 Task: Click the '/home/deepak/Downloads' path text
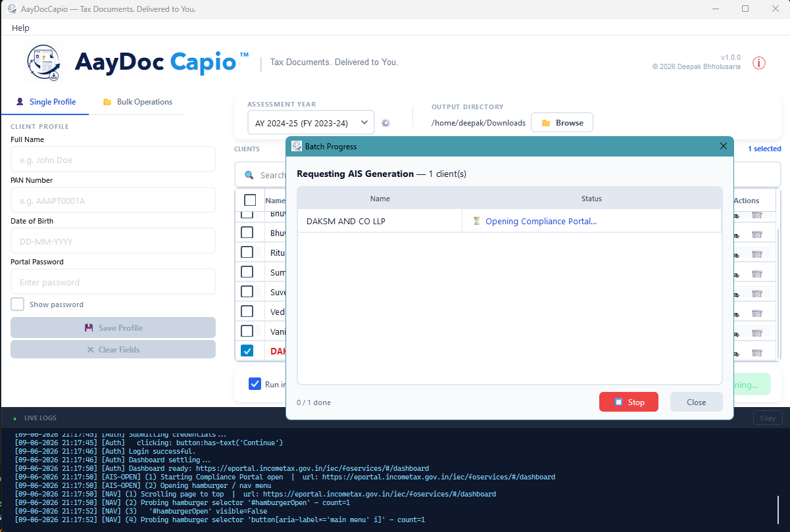pos(478,123)
